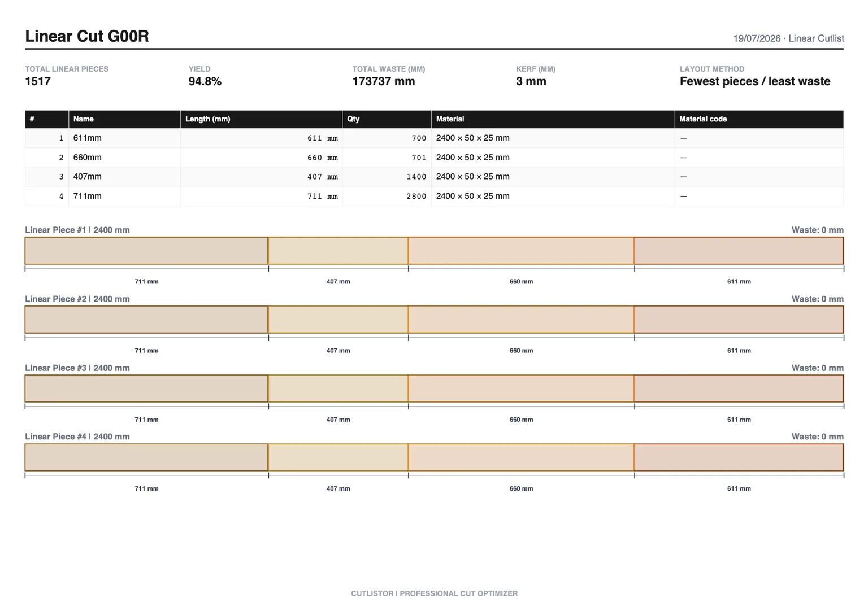Click Waste: 0 mm for Linear Piece #1
Image resolution: width=868 pixels, height=611 pixels.
pyautogui.click(x=817, y=230)
